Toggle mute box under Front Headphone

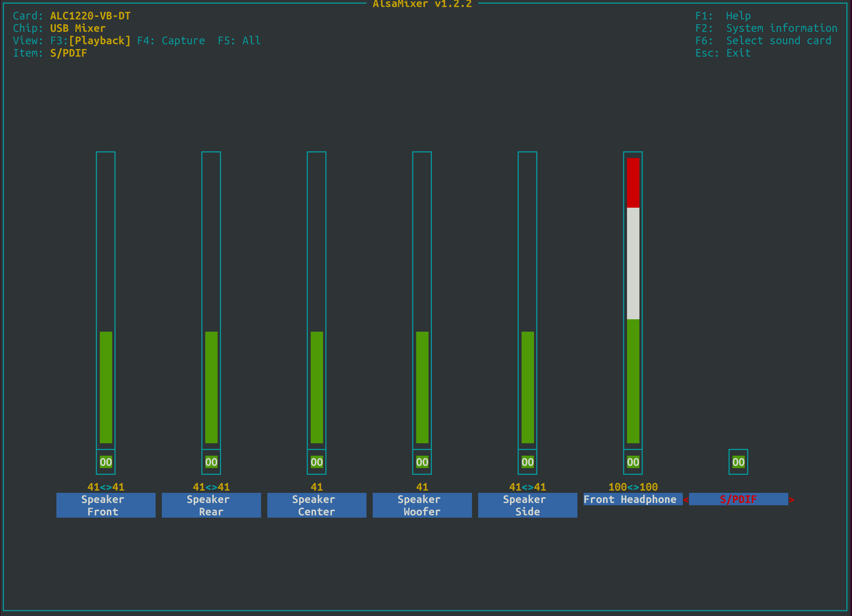pyautogui.click(x=633, y=462)
